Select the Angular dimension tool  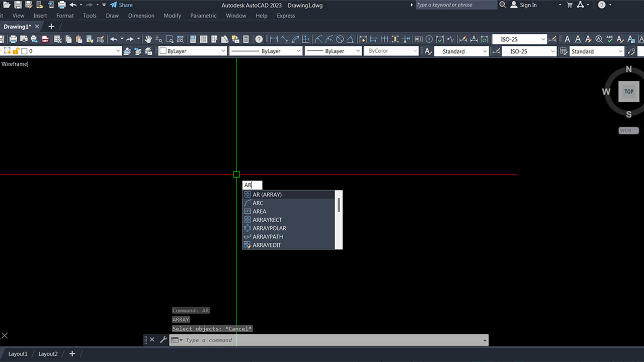[x=351, y=39]
